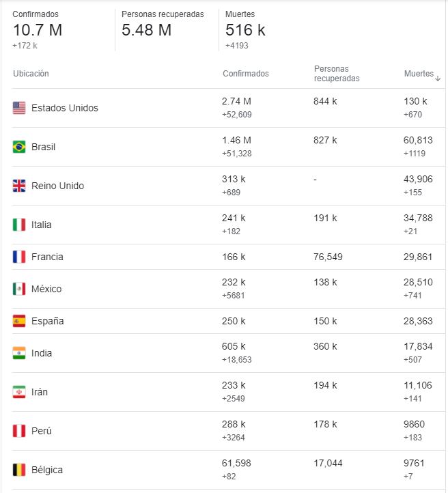Select the Estados Unidos row name
The width and height of the screenshot is (448, 493).
click(65, 108)
